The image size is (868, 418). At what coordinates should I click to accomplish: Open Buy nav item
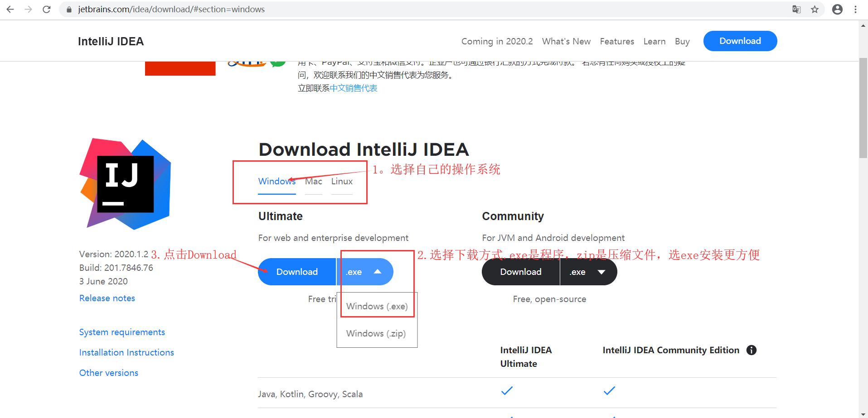point(682,41)
